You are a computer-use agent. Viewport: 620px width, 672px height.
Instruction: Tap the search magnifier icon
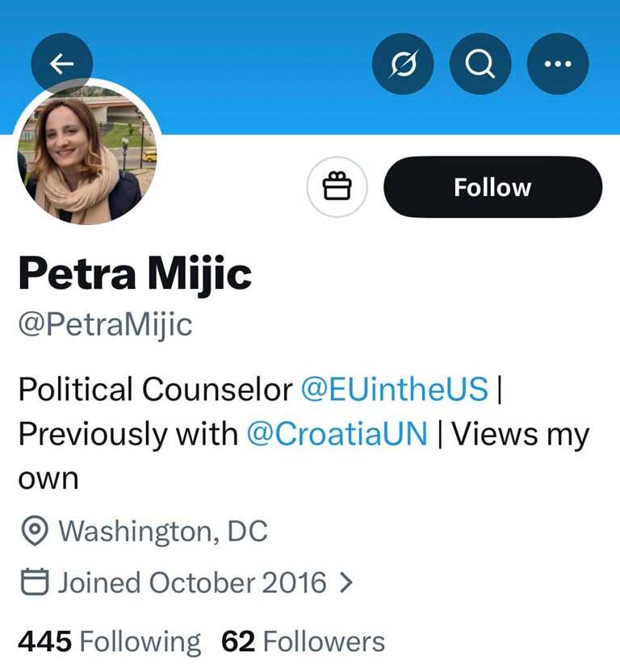[x=480, y=64]
